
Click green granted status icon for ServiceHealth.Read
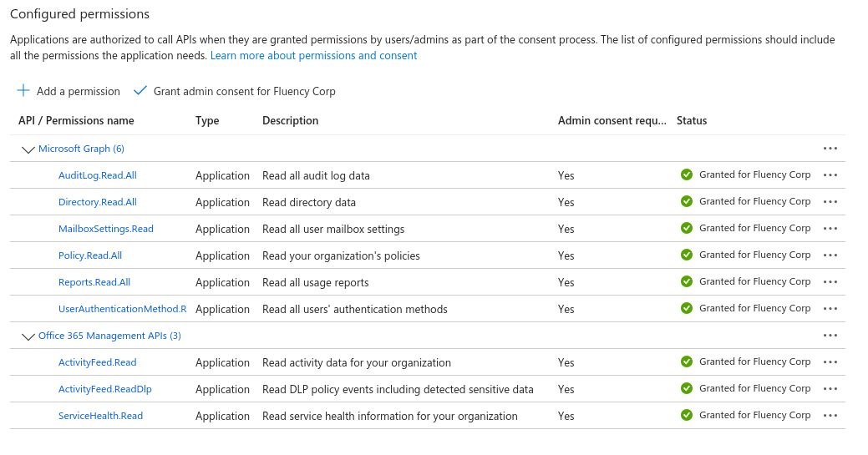687,415
